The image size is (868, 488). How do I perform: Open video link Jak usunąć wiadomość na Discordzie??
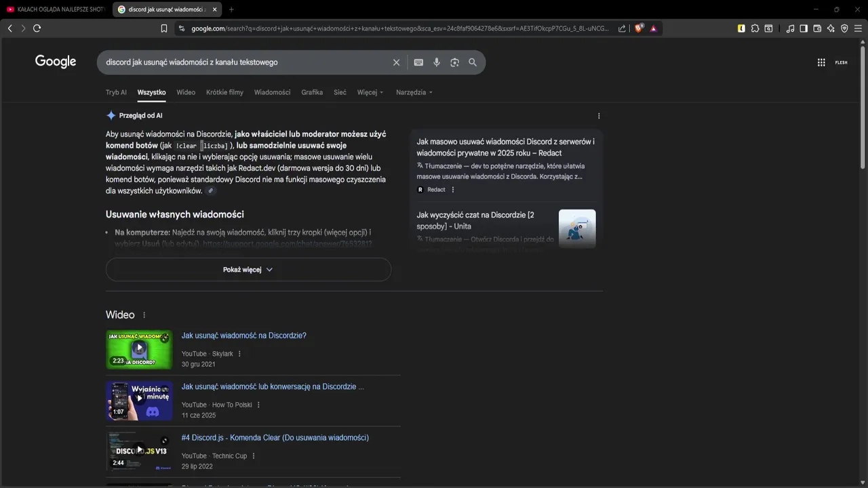(243, 335)
